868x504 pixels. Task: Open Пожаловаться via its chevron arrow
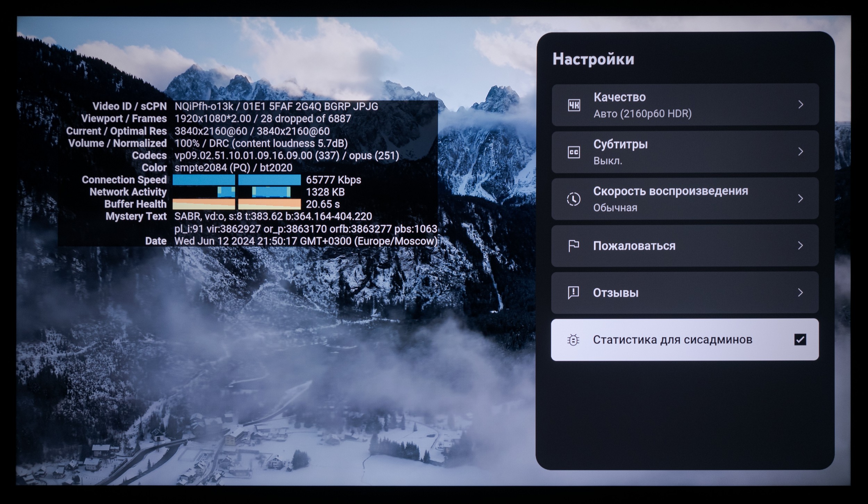coord(801,246)
